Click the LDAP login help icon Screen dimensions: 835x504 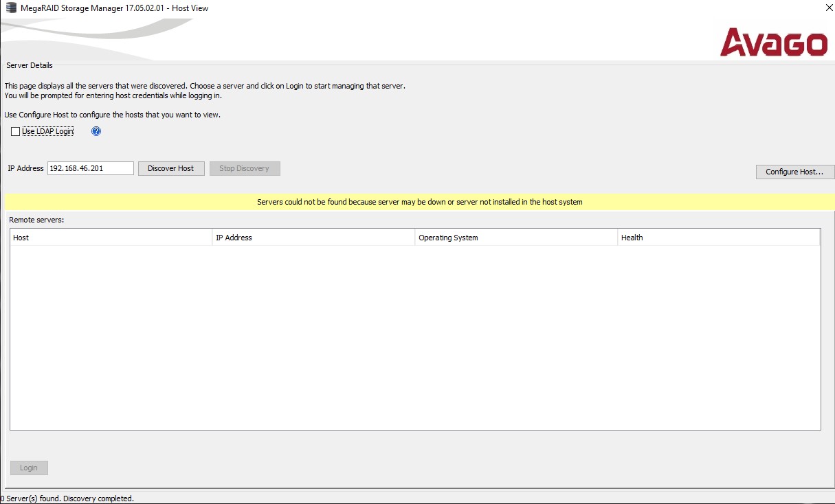[x=96, y=131]
